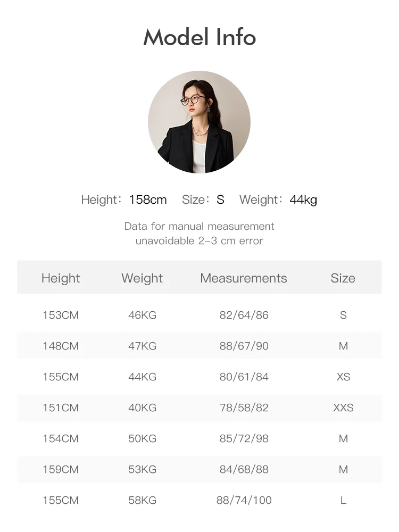399x532 pixels.
Task: Click the Size column header
Action: tap(343, 278)
